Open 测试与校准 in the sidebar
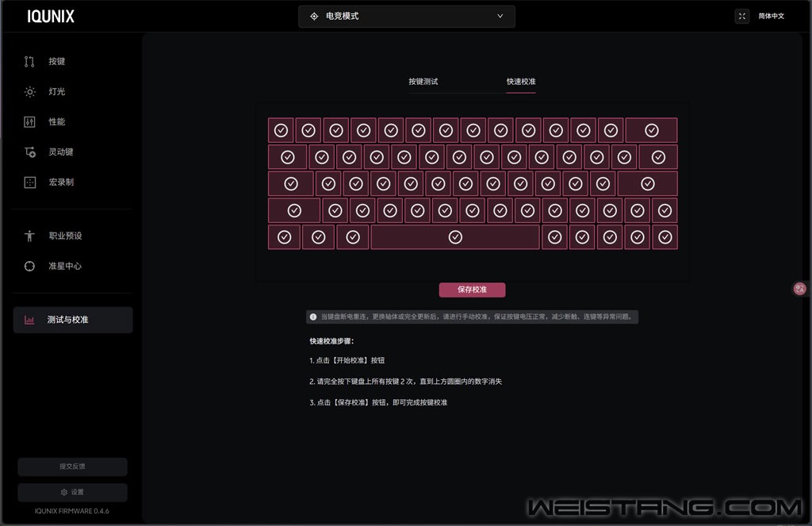The image size is (812, 526). click(72, 320)
